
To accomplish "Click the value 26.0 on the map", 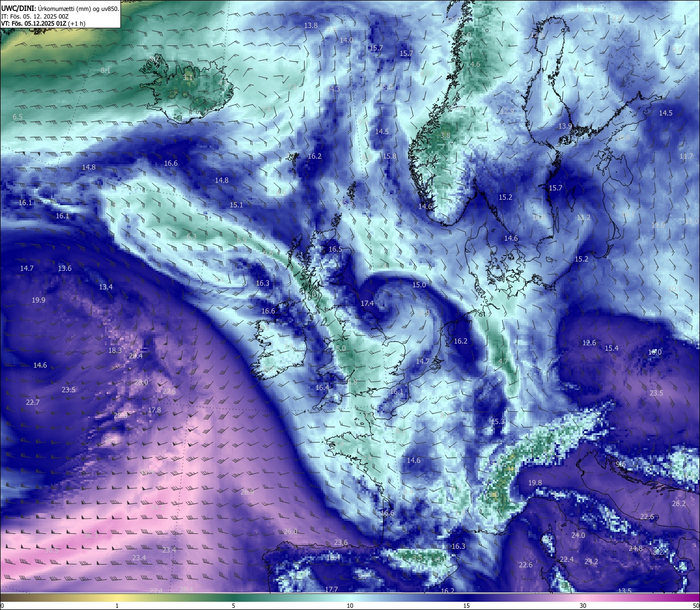I will (290, 532).
